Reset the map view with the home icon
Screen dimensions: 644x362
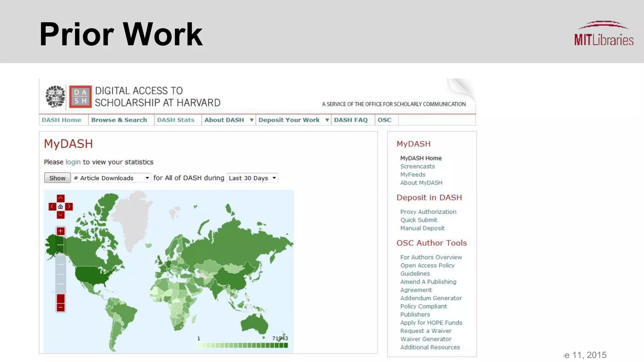click(60, 206)
